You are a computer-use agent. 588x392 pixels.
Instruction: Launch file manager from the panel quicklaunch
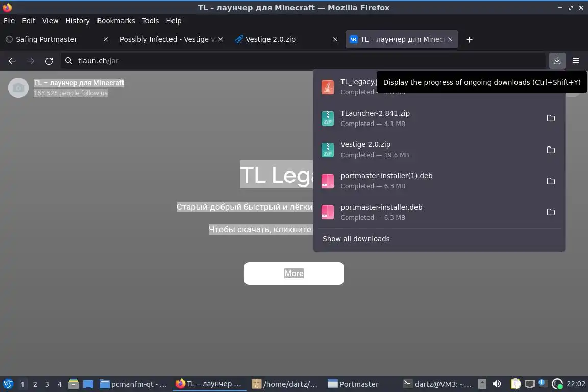coord(73,384)
